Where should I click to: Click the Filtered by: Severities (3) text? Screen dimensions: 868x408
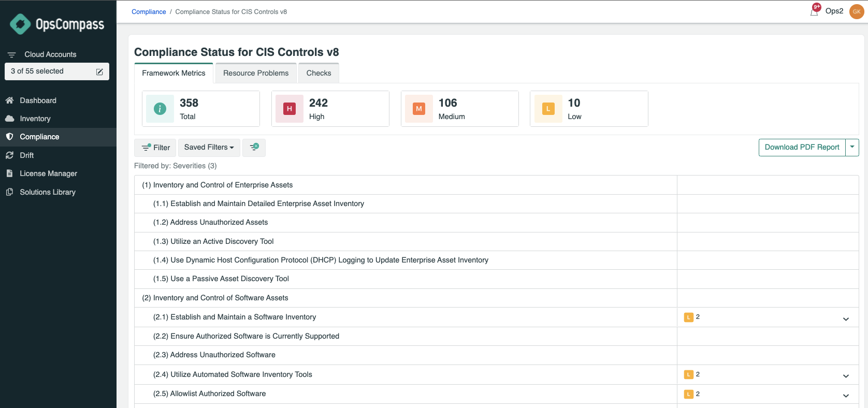tap(176, 166)
